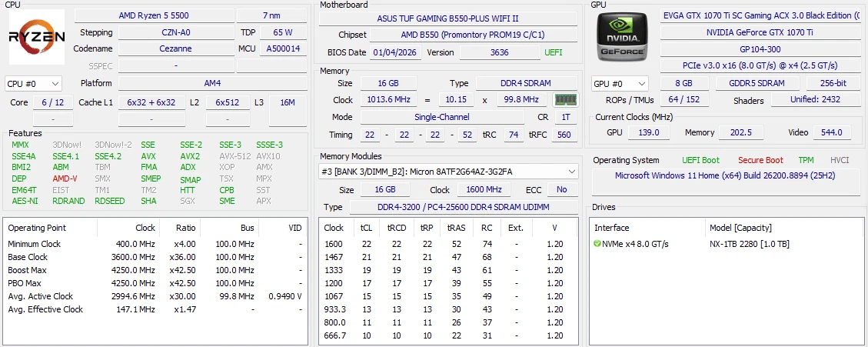Click the green memory module icon
Image resolution: width=868 pixels, height=347 pixels.
coord(566,100)
